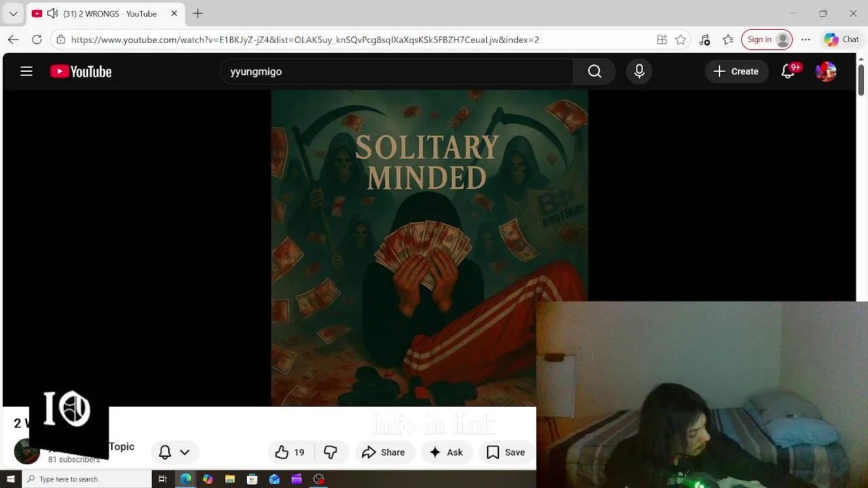The width and height of the screenshot is (868, 488).
Task: Open Windows Task View
Action: pyautogui.click(x=163, y=479)
